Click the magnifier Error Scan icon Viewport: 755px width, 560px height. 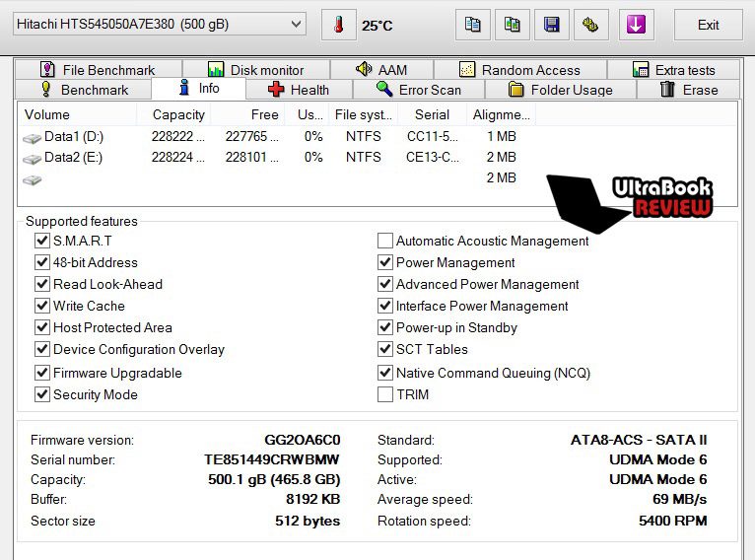coord(384,89)
